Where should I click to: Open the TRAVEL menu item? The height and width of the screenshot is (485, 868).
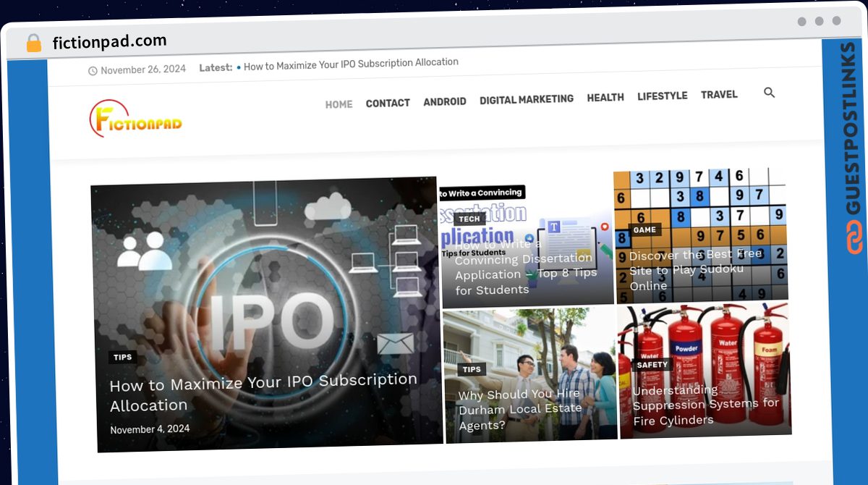[719, 94]
